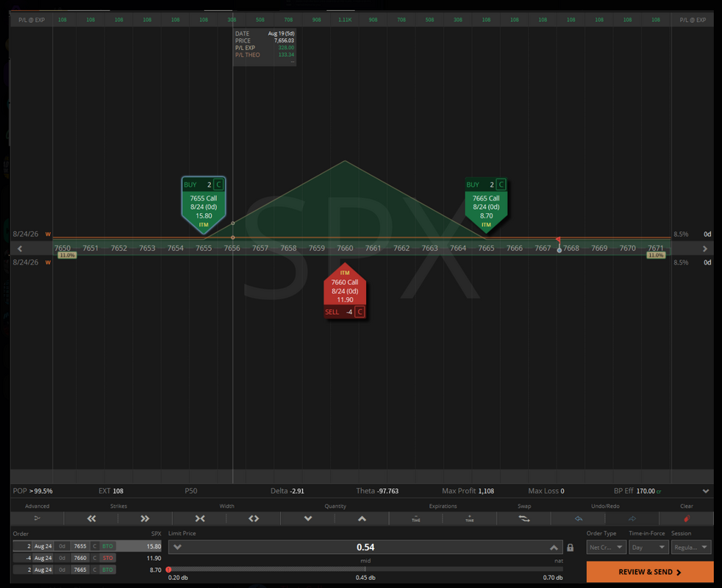Change strike 7655 in order row
This screenshot has height=588, width=722.
tap(80, 546)
